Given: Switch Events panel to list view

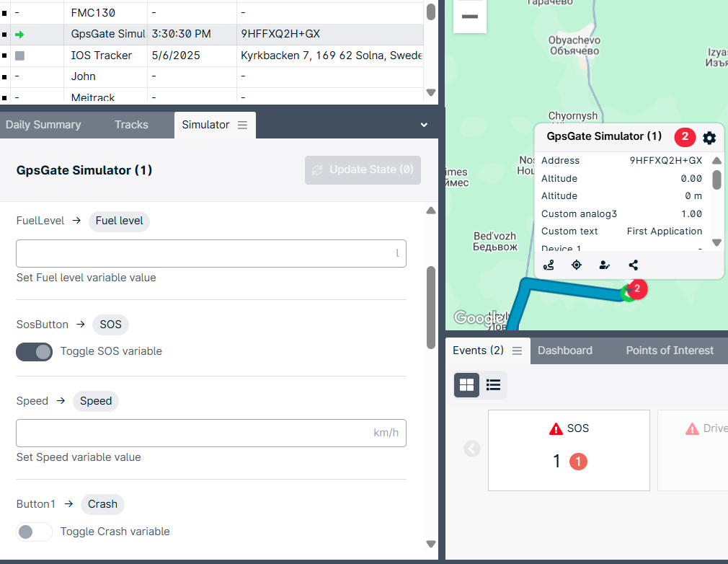Looking at the screenshot, I should (x=493, y=384).
